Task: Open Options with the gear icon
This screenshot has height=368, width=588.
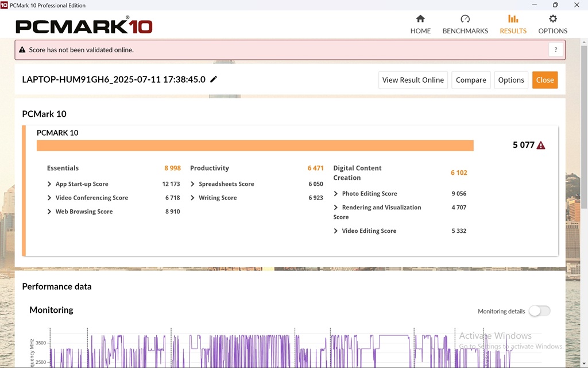Action: (552, 19)
